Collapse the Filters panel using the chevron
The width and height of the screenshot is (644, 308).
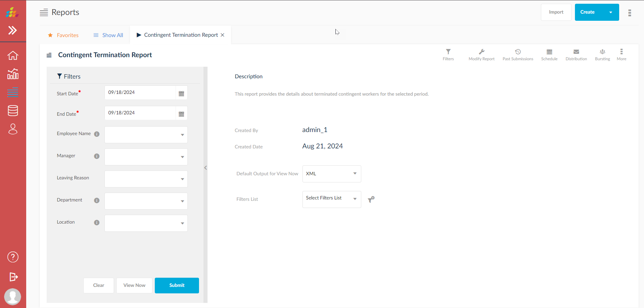point(205,167)
